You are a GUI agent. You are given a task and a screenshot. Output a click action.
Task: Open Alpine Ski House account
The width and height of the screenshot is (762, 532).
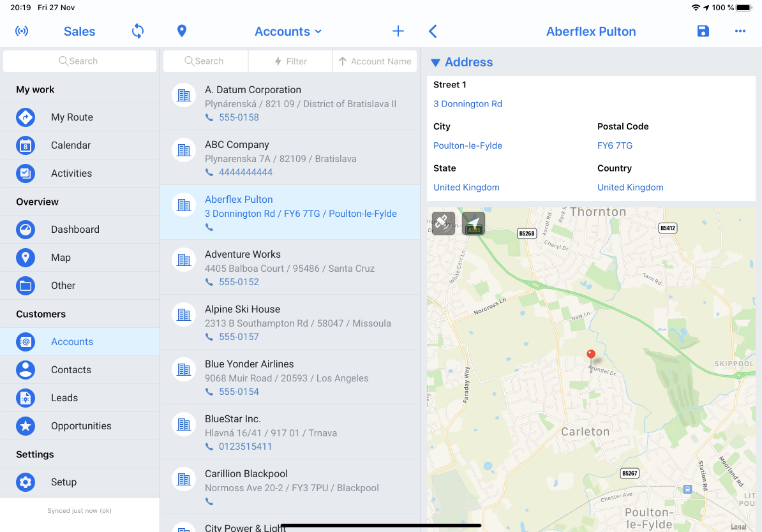tap(290, 322)
